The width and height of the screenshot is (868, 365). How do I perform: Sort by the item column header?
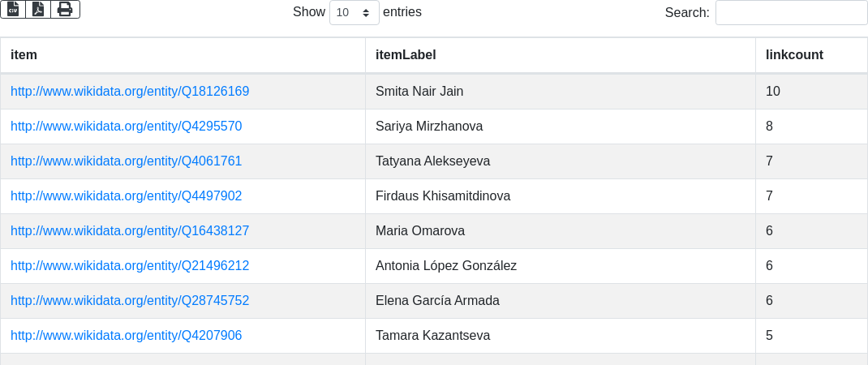coord(24,55)
